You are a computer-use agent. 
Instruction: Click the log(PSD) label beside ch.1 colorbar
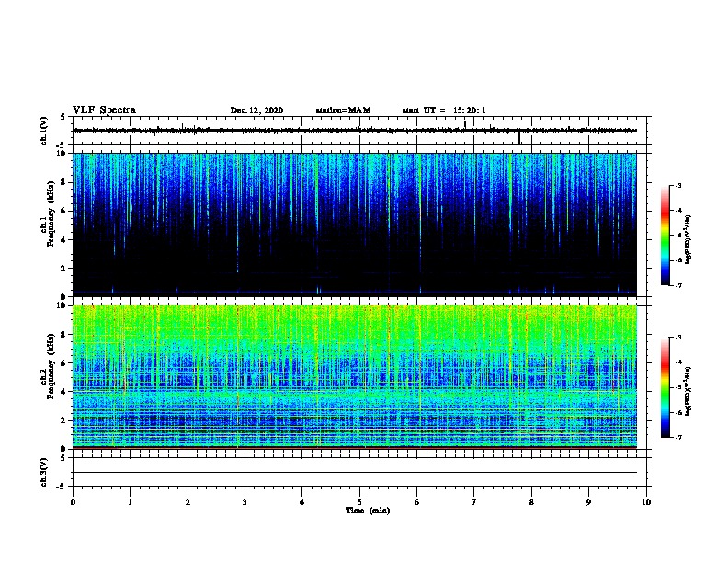click(688, 239)
